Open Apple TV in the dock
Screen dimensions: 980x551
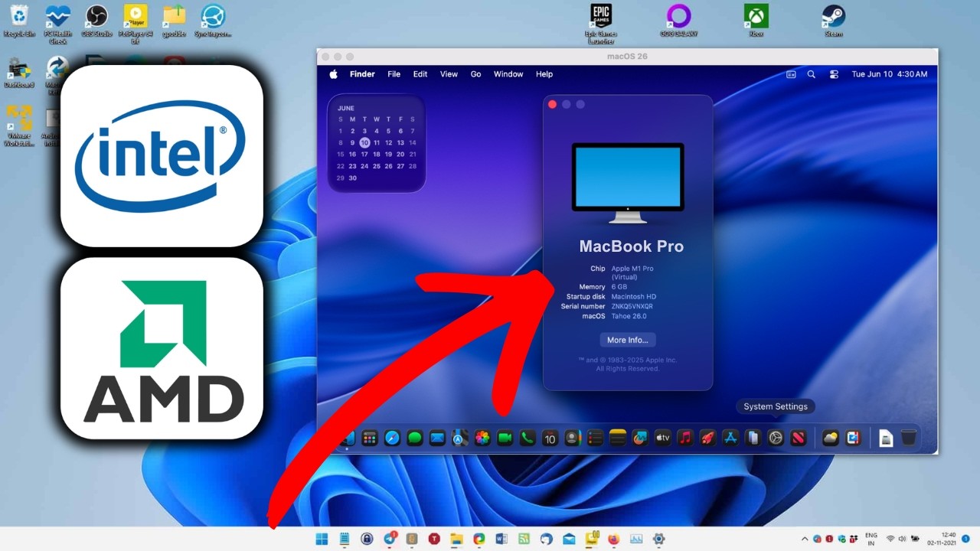(662, 439)
